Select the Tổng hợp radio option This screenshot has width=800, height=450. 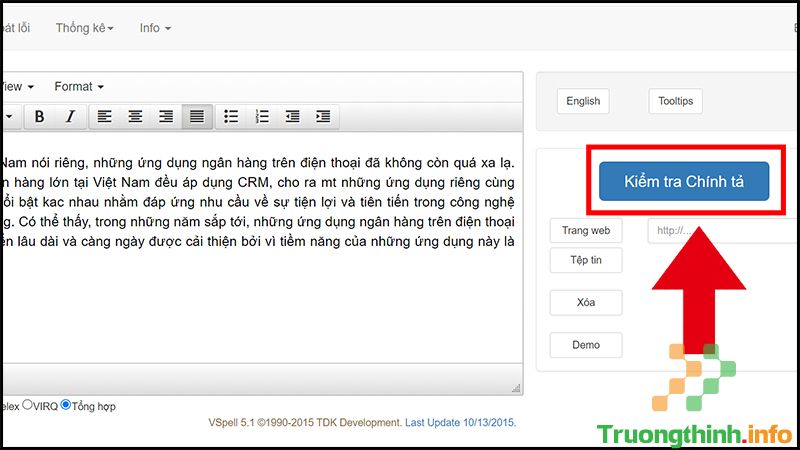(x=66, y=405)
